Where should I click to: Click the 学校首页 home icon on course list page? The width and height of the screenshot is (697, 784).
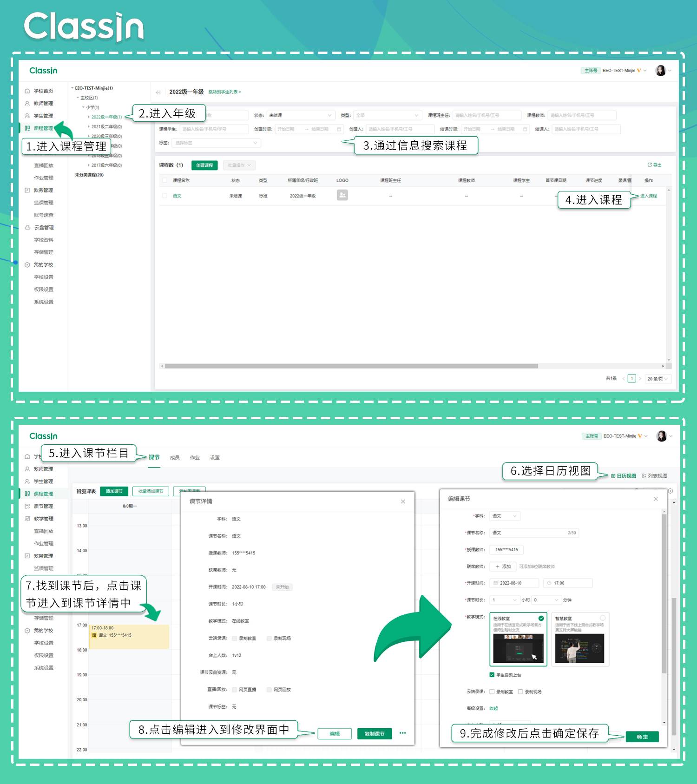pyautogui.click(x=27, y=91)
